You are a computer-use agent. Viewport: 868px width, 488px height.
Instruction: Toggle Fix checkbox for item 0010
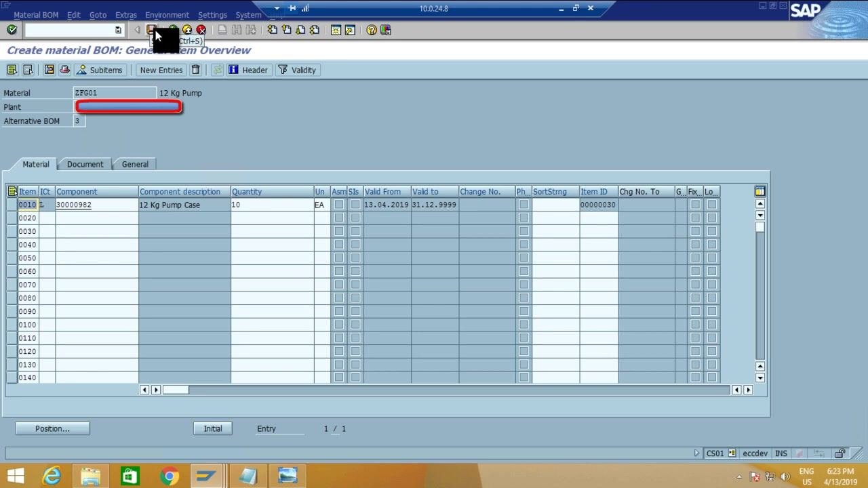click(x=695, y=205)
